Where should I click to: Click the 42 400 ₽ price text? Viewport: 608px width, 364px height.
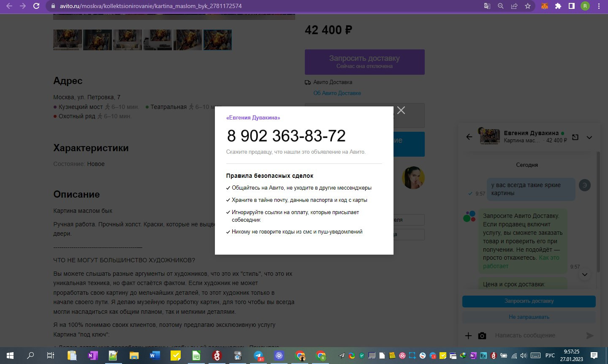click(x=328, y=30)
